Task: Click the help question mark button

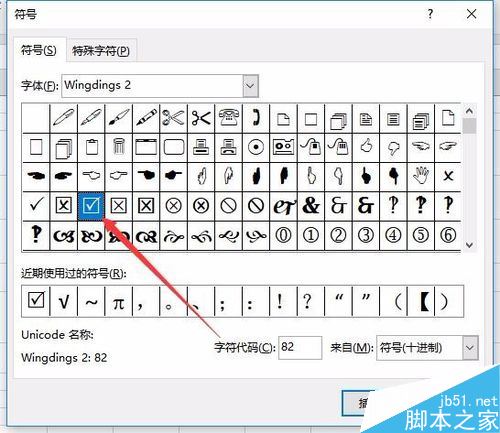Action: [430, 14]
